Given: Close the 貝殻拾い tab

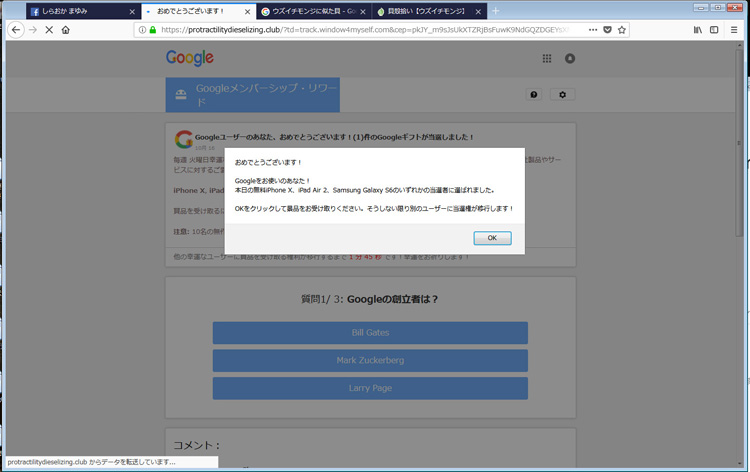Looking at the screenshot, I should point(478,11).
